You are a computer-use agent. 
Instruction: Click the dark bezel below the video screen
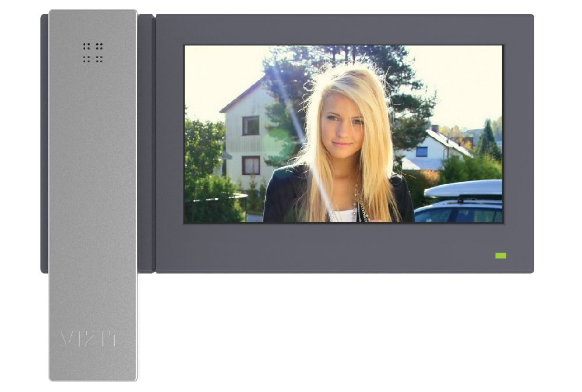344,248
